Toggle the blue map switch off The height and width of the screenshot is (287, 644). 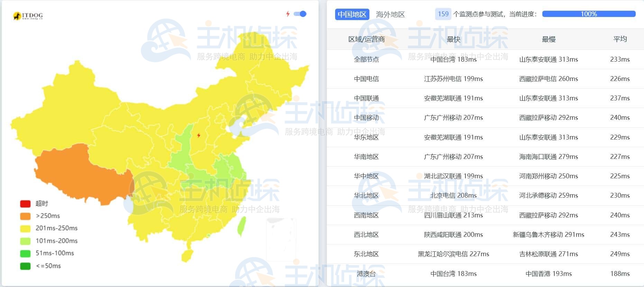tap(300, 14)
